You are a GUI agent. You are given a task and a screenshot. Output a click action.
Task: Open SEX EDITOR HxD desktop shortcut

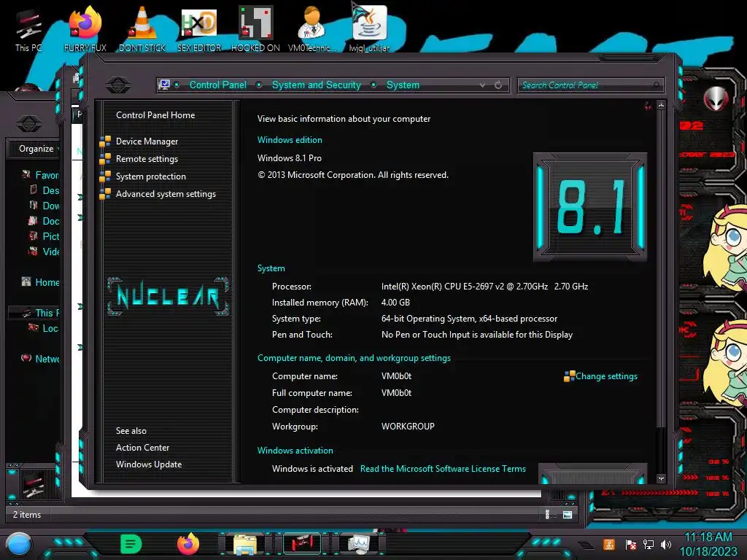click(199, 29)
